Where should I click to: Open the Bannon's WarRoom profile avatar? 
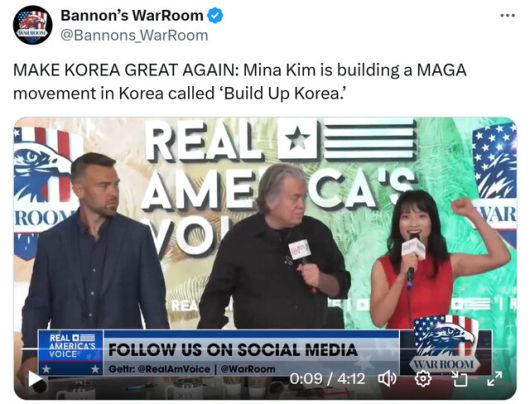coord(32,25)
